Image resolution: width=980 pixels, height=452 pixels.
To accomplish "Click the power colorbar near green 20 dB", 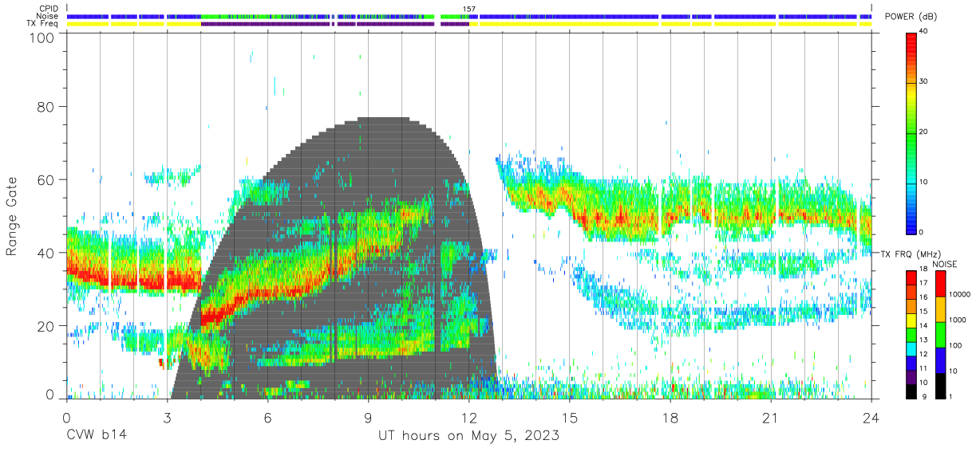I will [911, 132].
